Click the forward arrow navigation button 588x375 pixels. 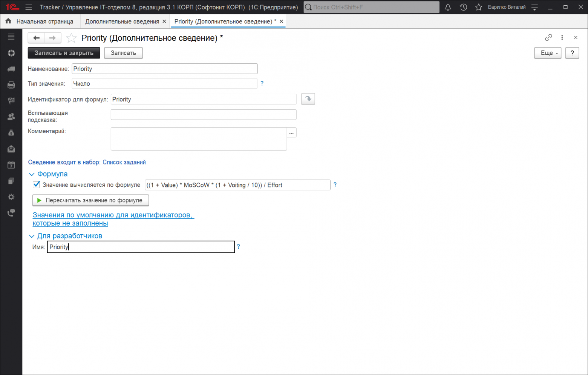coord(52,38)
